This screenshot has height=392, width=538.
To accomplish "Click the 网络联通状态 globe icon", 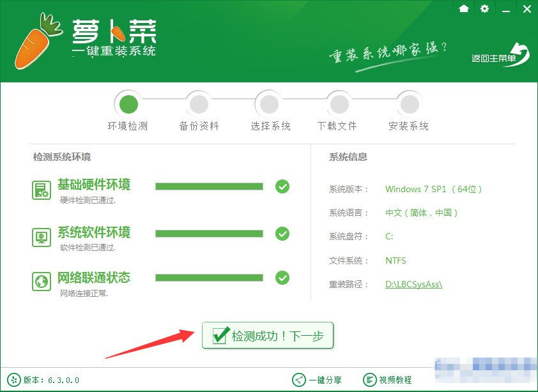I will pos(42,282).
